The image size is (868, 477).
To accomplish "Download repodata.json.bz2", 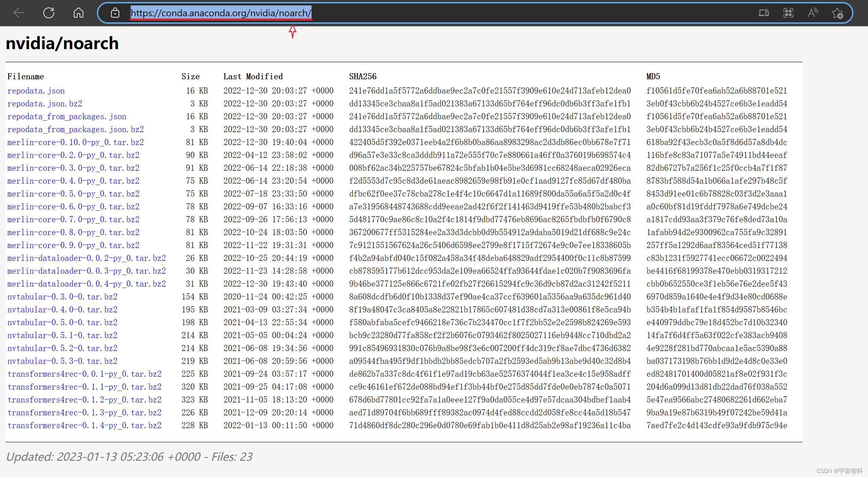I will click(45, 104).
